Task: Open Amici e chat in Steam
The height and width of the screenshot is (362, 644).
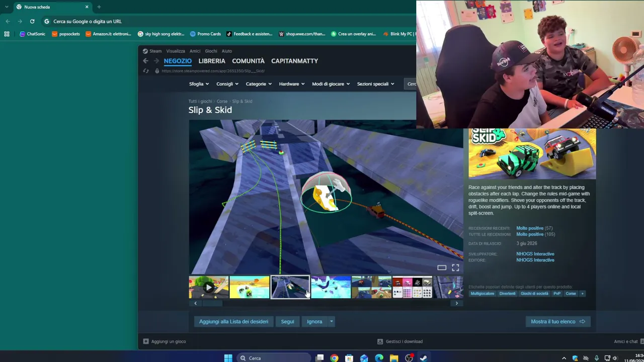Action: point(626,341)
